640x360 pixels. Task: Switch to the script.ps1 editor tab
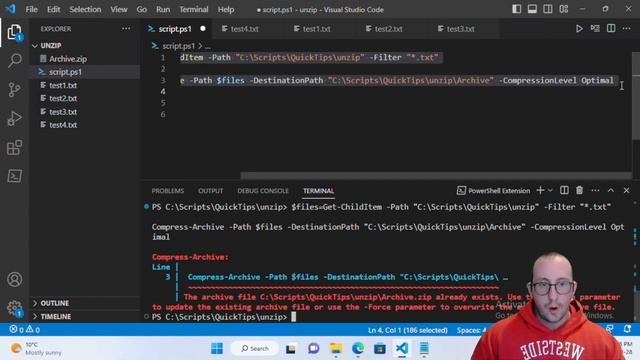click(x=175, y=29)
